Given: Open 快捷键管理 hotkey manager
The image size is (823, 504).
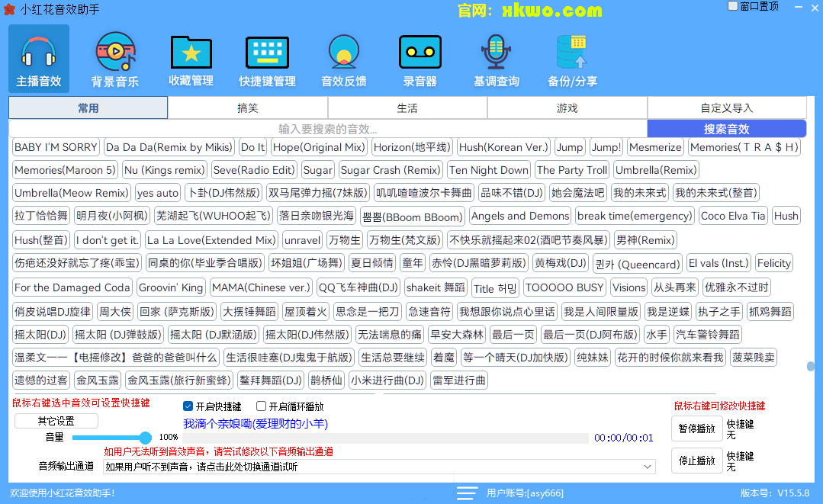Looking at the screenshot, I should point(267,58).
